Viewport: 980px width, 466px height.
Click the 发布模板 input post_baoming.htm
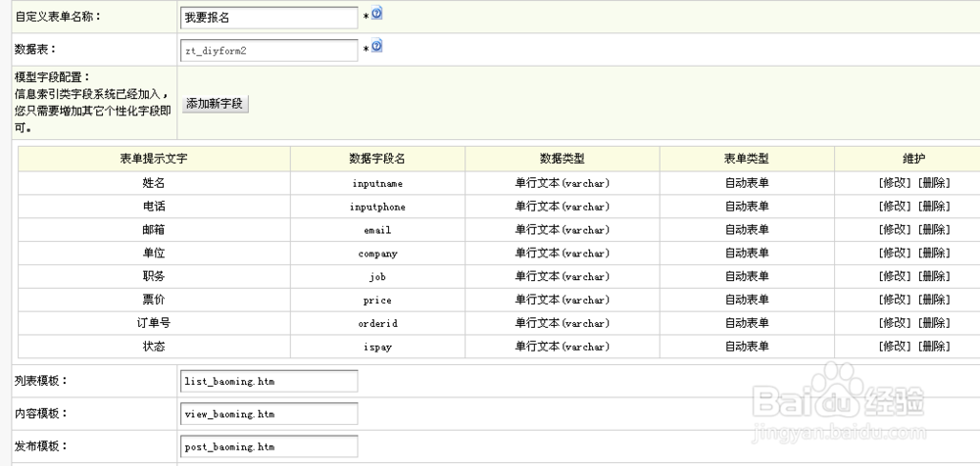[269, 446]
